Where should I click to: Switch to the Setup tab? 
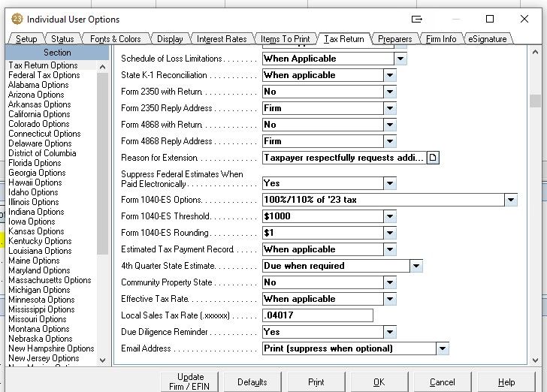[x=26, y=39]
